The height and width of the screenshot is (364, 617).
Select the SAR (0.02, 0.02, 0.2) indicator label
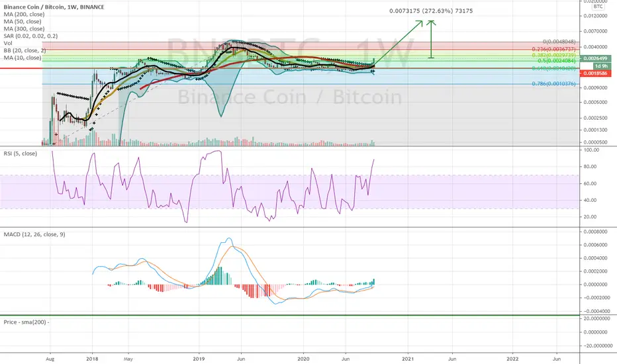pyautogui.click(x=30, y=36)
